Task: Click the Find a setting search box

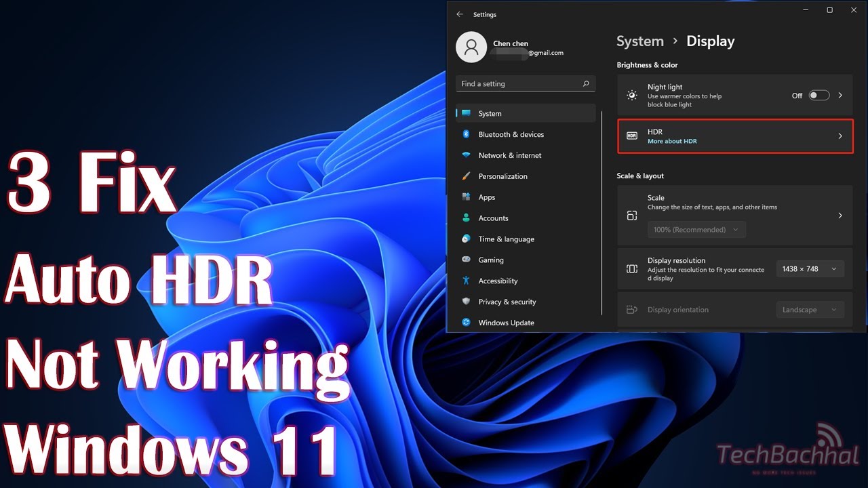Action: point(526,84)
